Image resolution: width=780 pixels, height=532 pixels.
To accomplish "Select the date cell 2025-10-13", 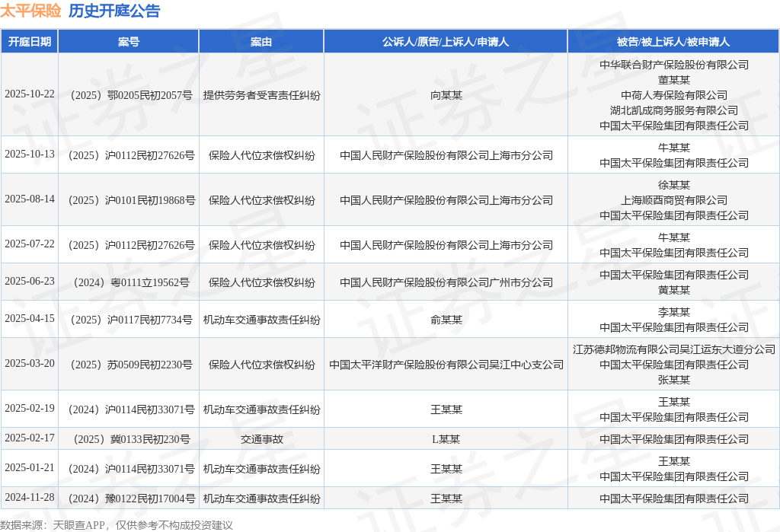I will tap(30, 155).
